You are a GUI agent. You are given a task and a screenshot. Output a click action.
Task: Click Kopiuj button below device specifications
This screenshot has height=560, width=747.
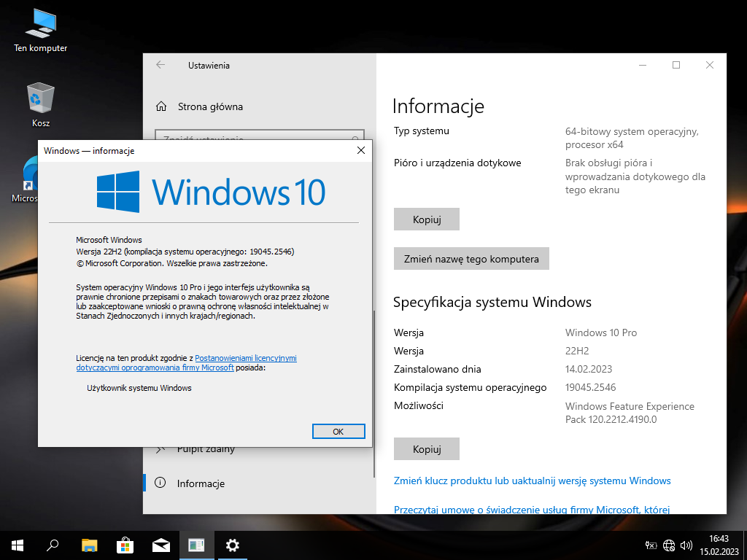pyautogui.click(x=427, y=219)
